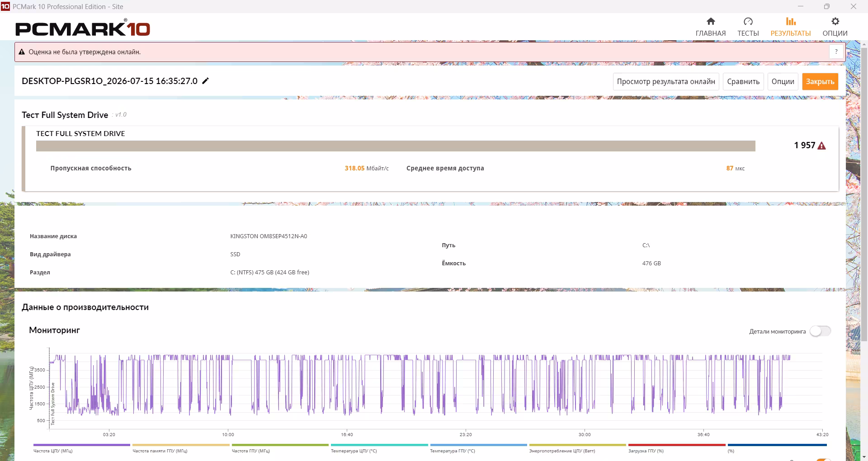The width and height of the screenshot is (868, 461).
Task: Click the 03:20 time label on chart axis
Action: [109, 435]
